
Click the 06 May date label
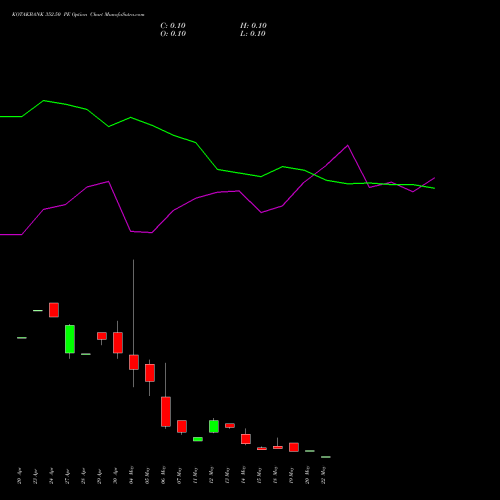pos(163,475)
